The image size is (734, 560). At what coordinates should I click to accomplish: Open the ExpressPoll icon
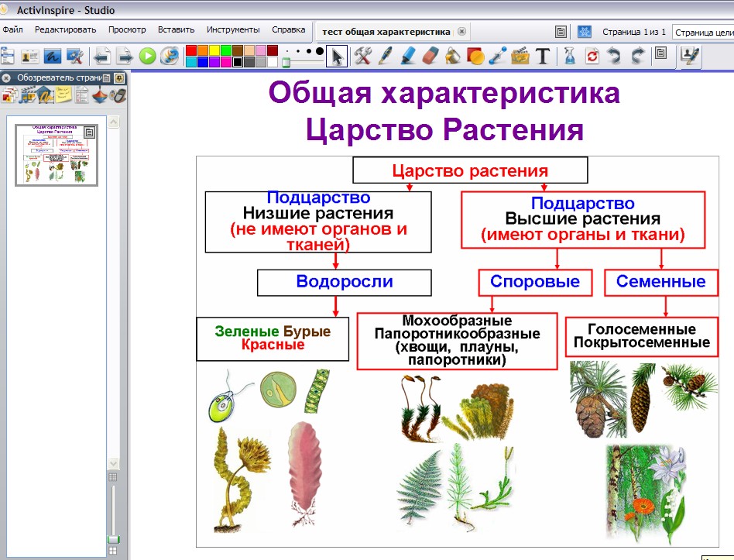(x=170, y=57)
